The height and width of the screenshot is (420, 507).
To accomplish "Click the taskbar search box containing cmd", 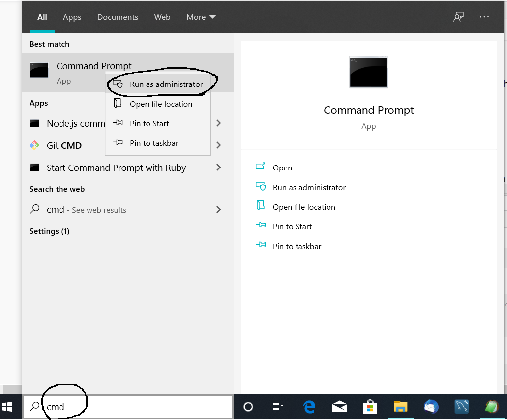I will tap(128, 407).
